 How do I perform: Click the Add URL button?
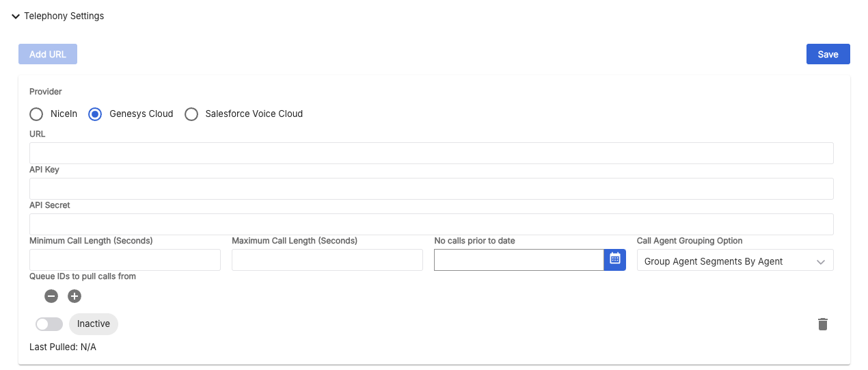(x=48, y=54)
